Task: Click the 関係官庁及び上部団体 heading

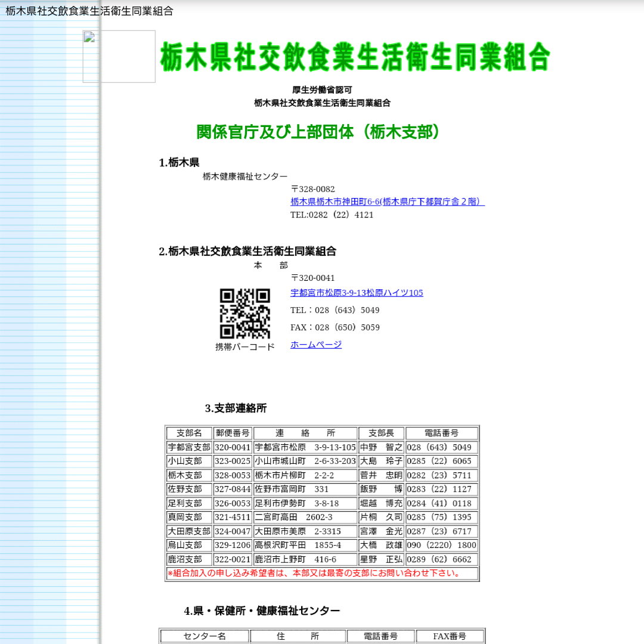Action: click(x=320, y=132)
